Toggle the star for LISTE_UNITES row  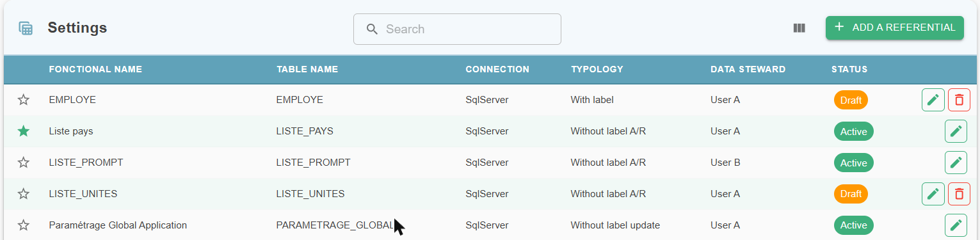coord(24,194)
